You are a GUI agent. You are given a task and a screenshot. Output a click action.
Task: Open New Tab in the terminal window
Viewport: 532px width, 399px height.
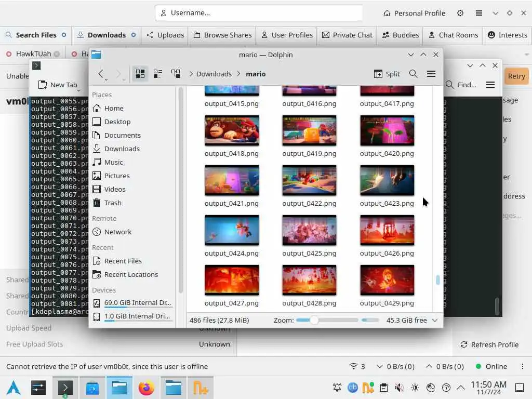58,85
